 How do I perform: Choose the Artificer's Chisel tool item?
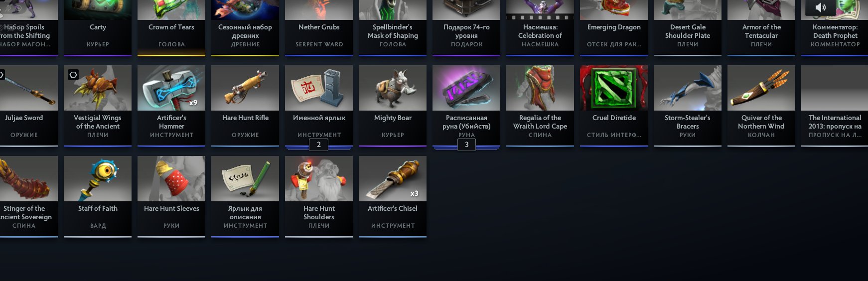click(393, 196)
